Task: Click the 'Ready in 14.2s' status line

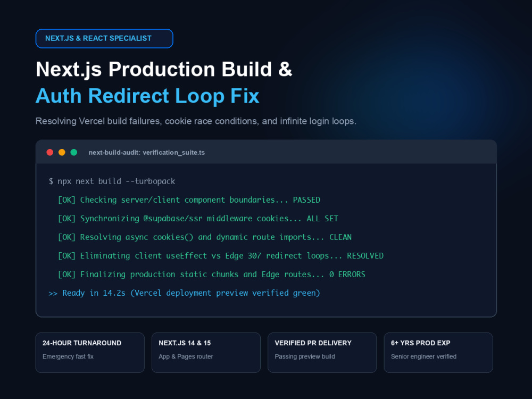Action: point(184,293)
